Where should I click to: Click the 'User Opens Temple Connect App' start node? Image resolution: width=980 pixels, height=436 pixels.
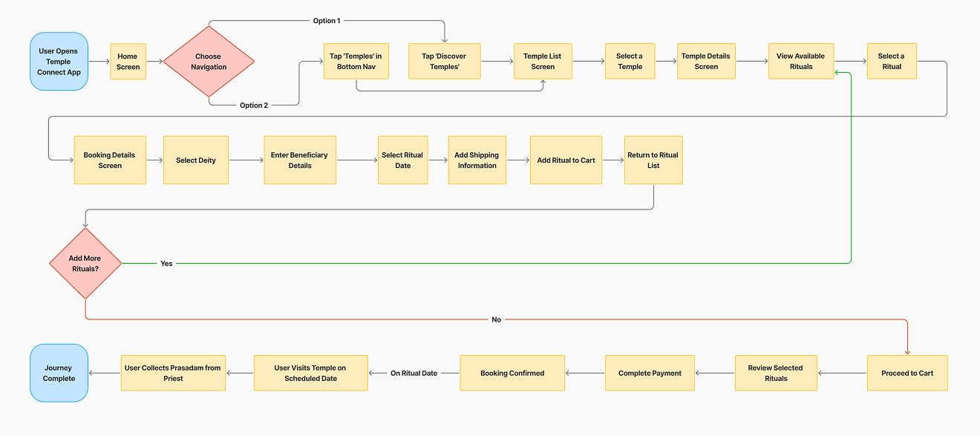coord(59,62)
